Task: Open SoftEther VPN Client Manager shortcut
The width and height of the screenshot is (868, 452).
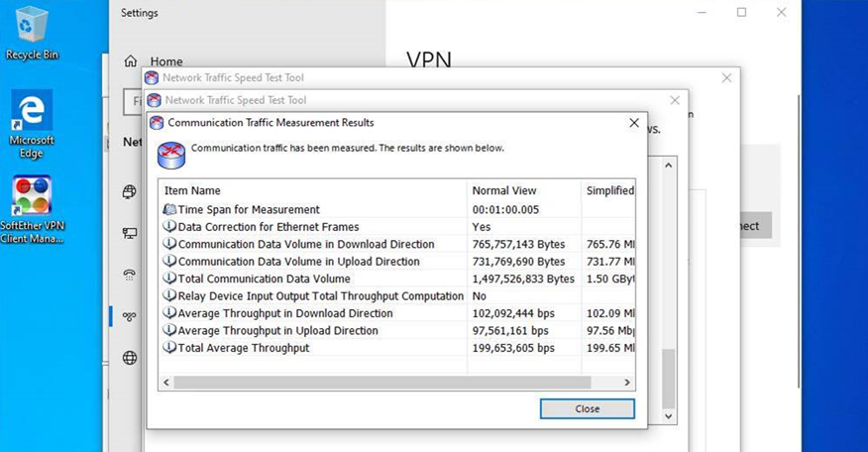Action: coord(32,210)
